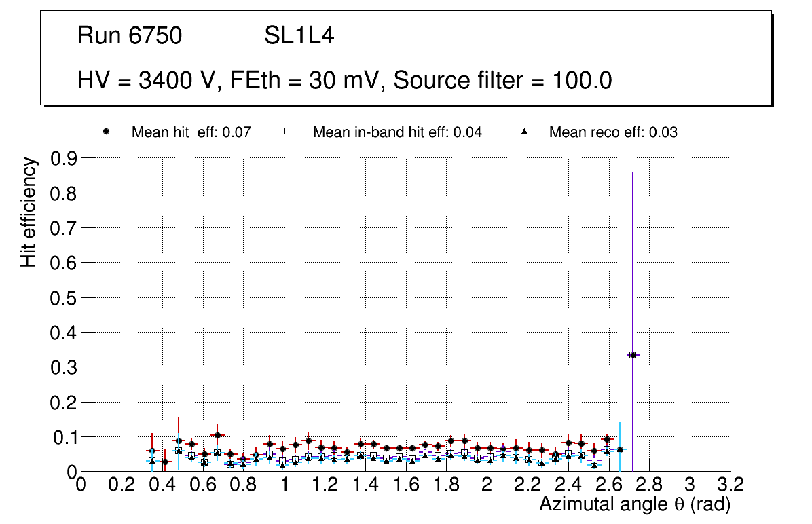This screenshot has width=812, height=524.
Task: Click the leftmost filled circle data point
Action: [152, 451]
